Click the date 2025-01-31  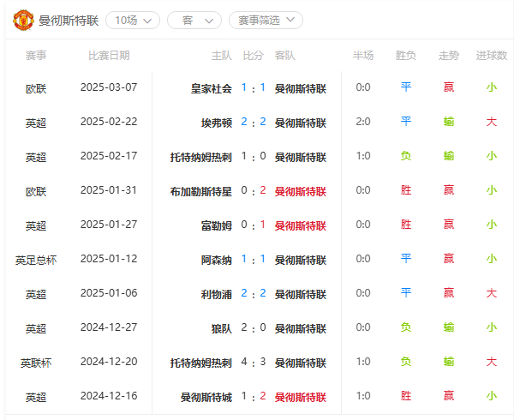[109, 190]
